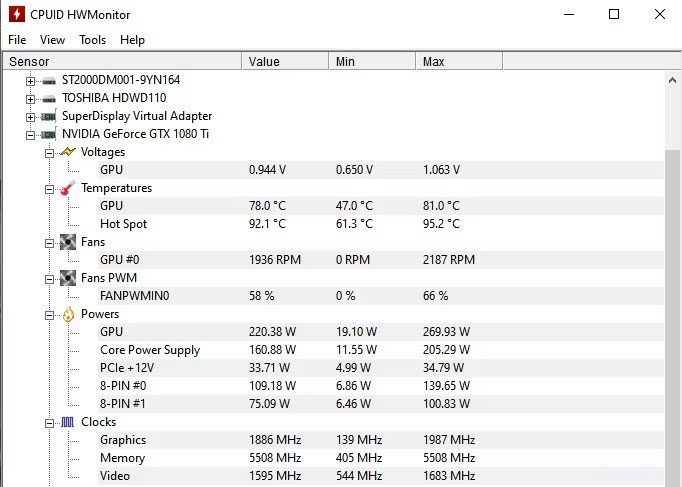Collapse the Powers section
This screenshot has width=682, height=487.
coord(49,315)
